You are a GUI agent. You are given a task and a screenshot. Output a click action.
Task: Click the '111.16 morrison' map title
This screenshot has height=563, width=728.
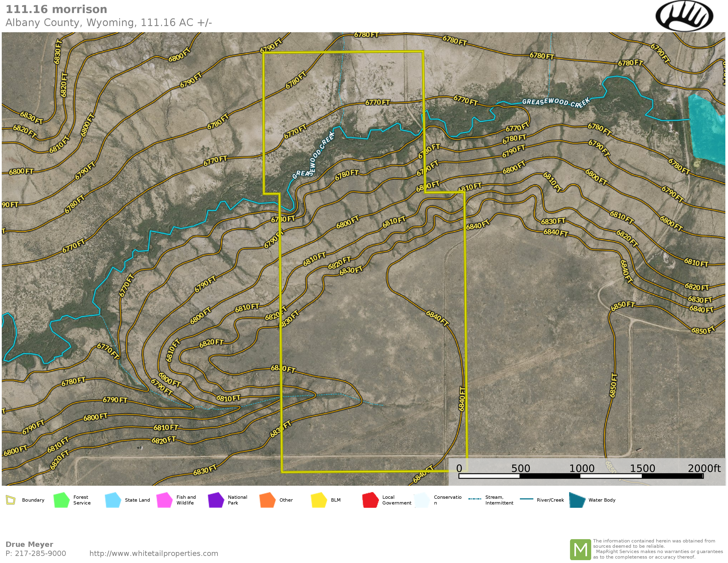point(56,9)
